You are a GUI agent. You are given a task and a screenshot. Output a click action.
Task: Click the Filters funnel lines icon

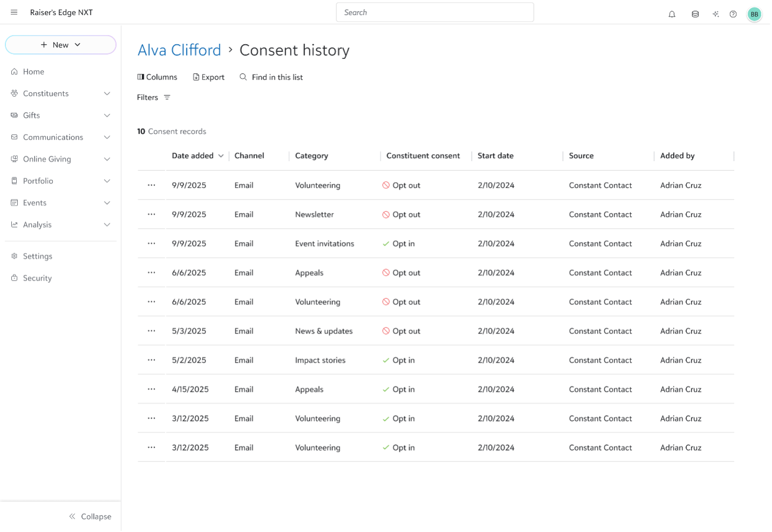167,97
